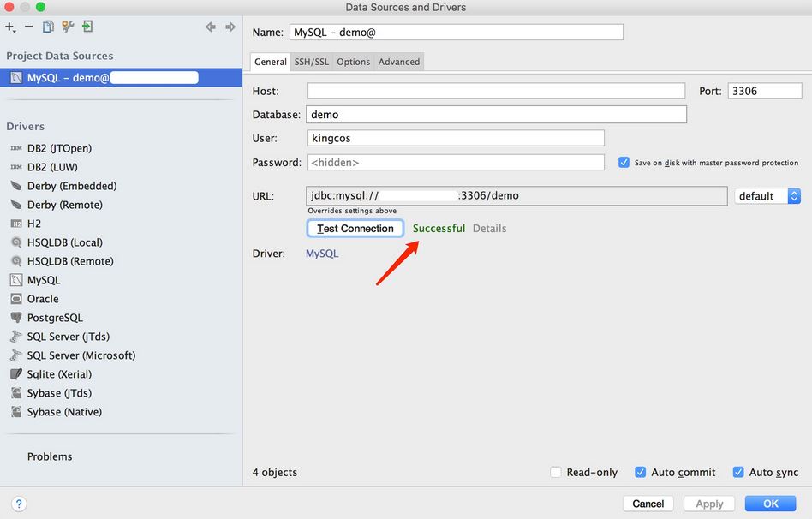
Task: Click the Host input field
Action: pyautogui.click(x=496, y=91)
